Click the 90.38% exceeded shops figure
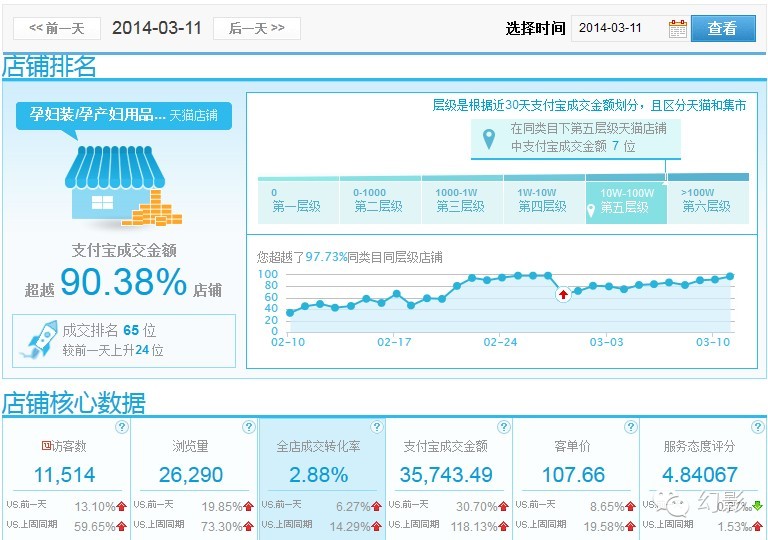 coord(123,282)
